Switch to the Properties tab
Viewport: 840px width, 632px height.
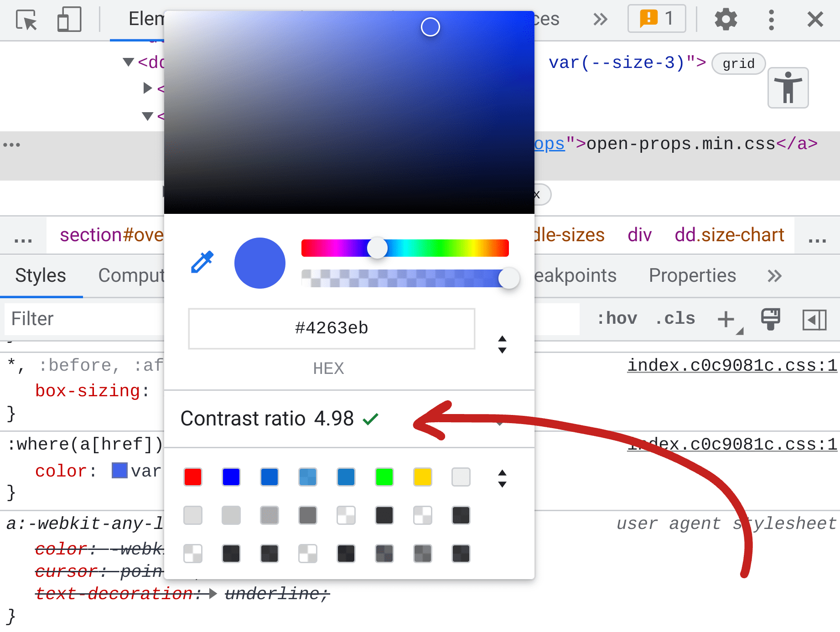(692, 275)
